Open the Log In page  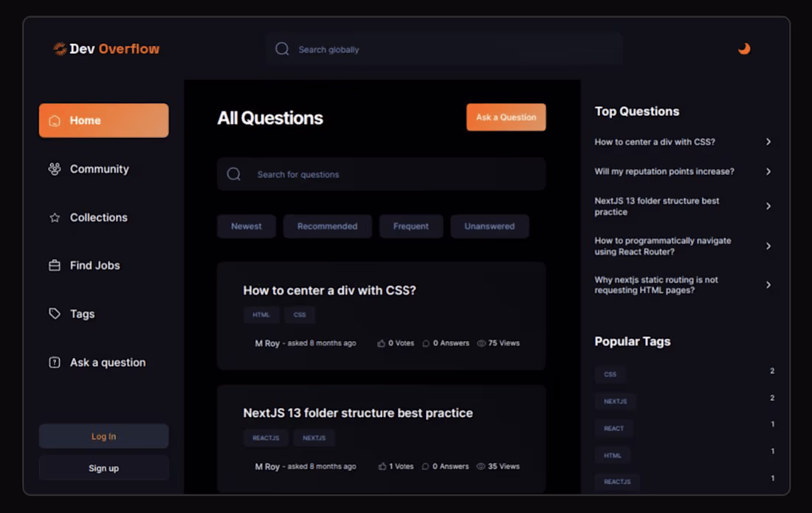(103, 436)
